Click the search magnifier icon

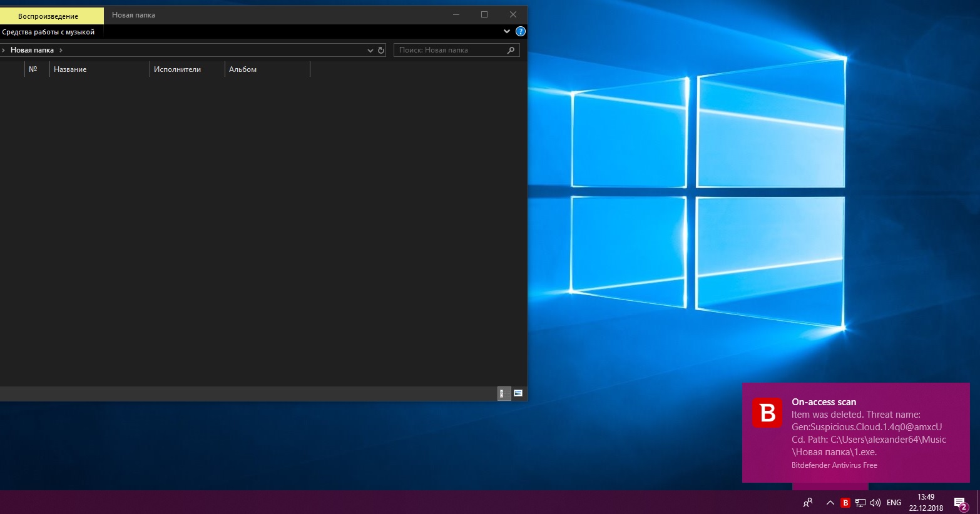coord(511,50)
